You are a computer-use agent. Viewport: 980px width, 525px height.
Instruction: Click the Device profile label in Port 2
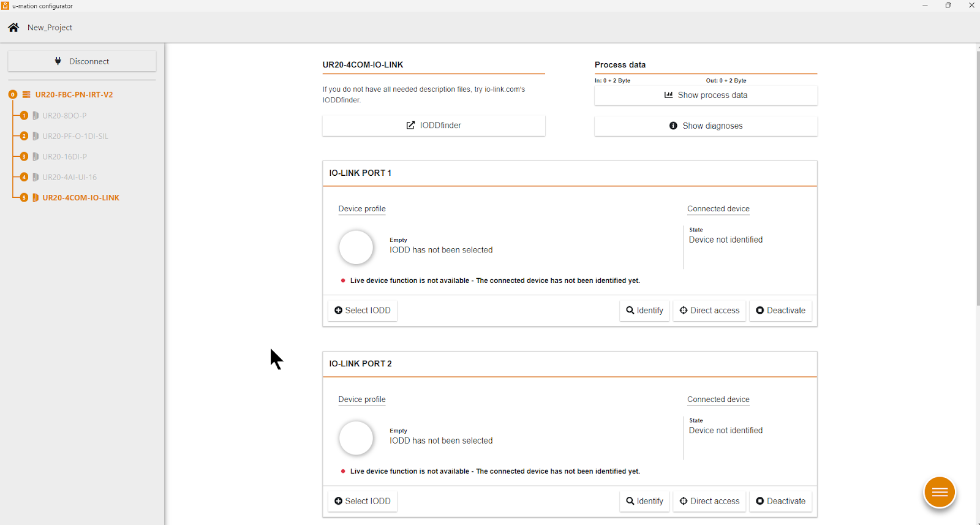(x=362, y=399)
